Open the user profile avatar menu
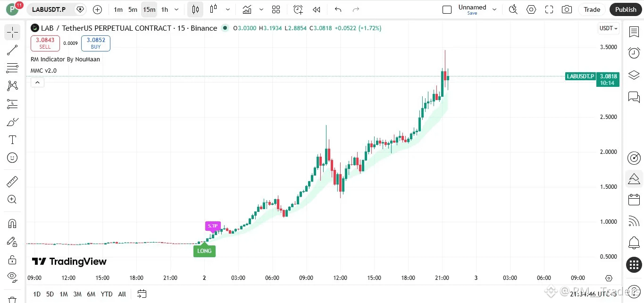Screen dimensions: 644x303 pos(12,9)
